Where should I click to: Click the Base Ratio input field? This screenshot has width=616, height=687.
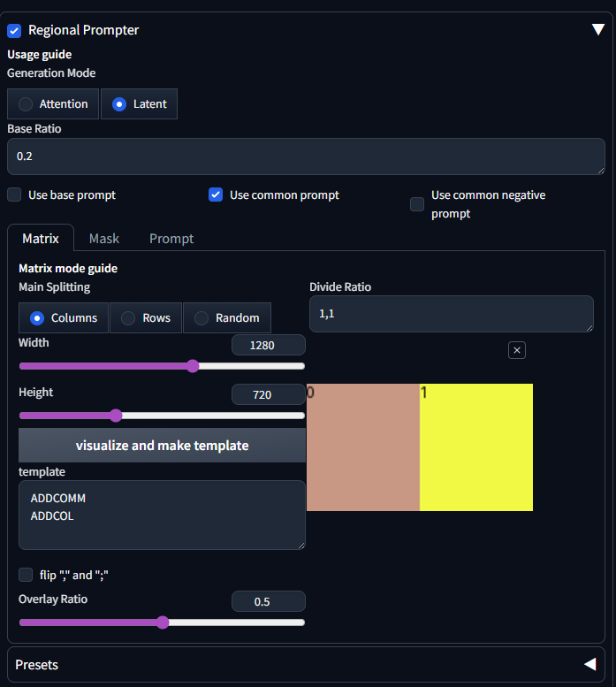click(x=306, y=156)
